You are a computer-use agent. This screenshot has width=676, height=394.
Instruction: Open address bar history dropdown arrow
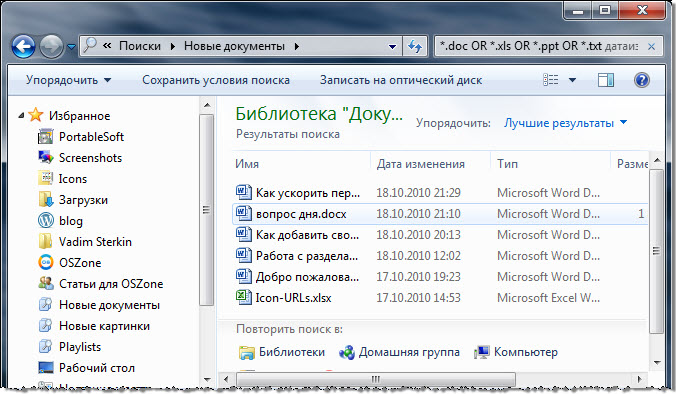pos(392,47)
